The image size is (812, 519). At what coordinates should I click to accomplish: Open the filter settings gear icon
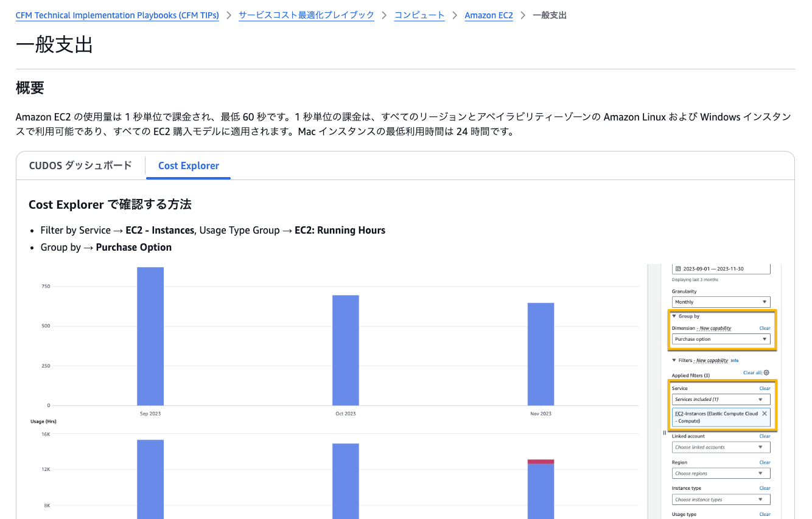point(766,372)
